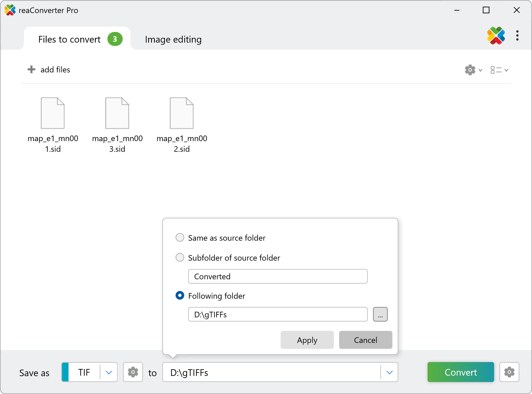Click the reaConverter logo at top right
532x394 pixels.
point(496,36)
